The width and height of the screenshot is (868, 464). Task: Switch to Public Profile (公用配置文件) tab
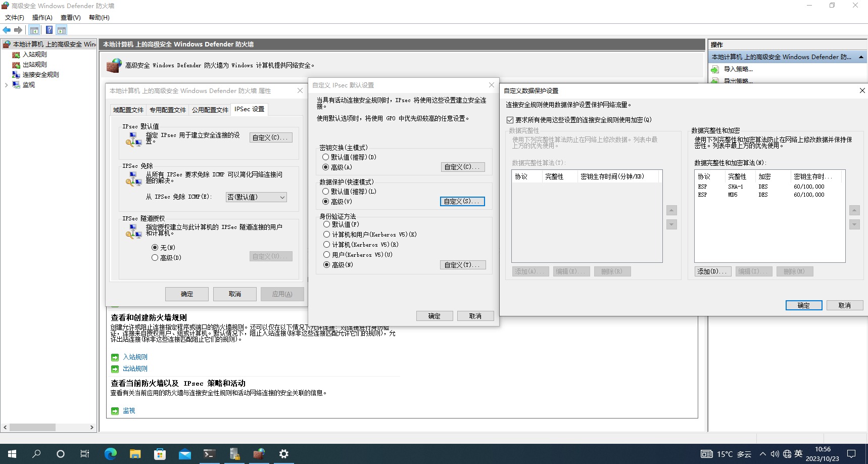[x=210, y=110]
